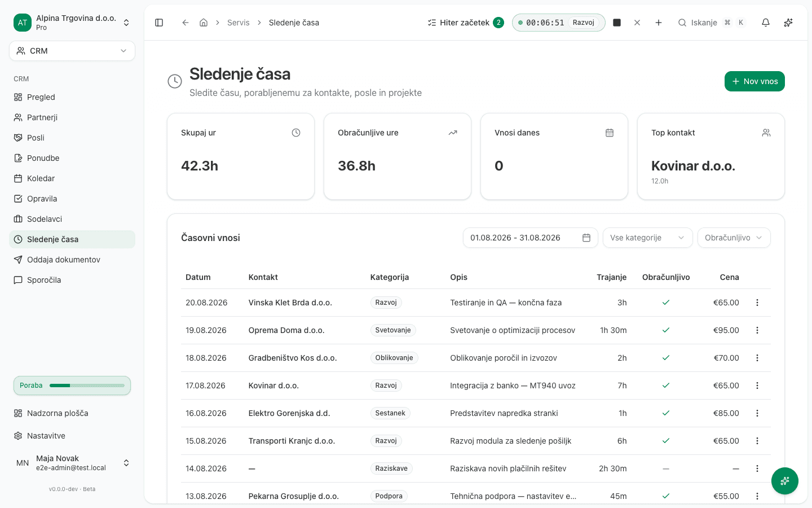Open row actions for Vinska Klet Brda d.o.o.
Screen dimensions: 812x508
(x=757, y=303)
